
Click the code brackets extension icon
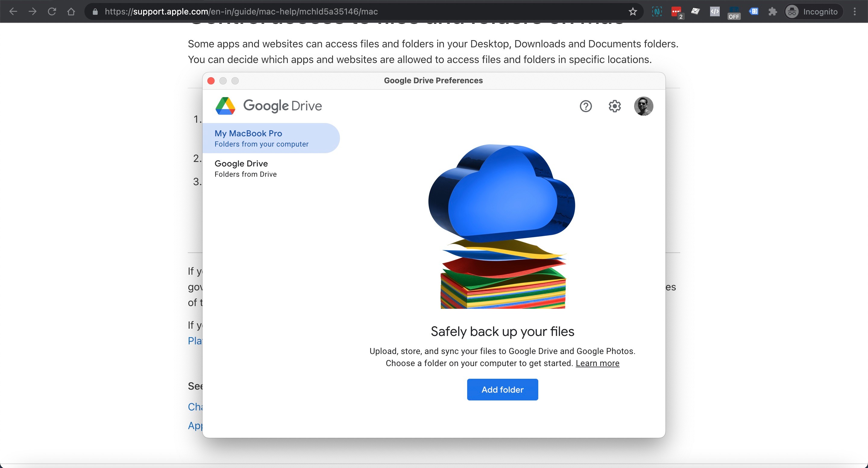(x=714, y=12)
